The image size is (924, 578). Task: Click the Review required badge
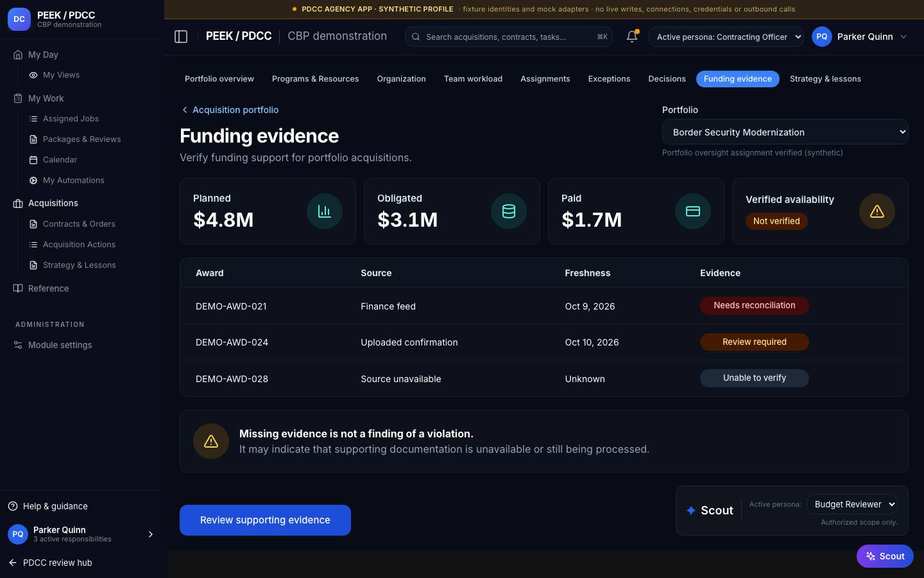[x=755, y=342]
